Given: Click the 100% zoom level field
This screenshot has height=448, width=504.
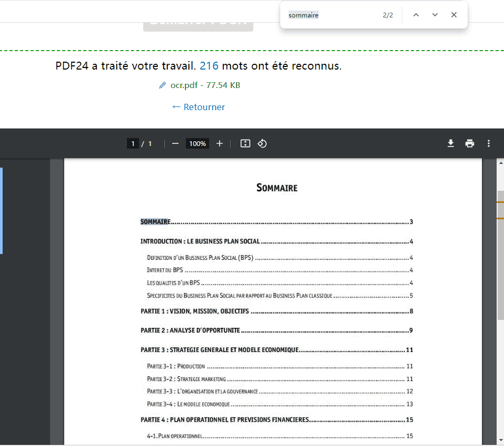Looking at the screenshot, I should click(x=197, y=143).
